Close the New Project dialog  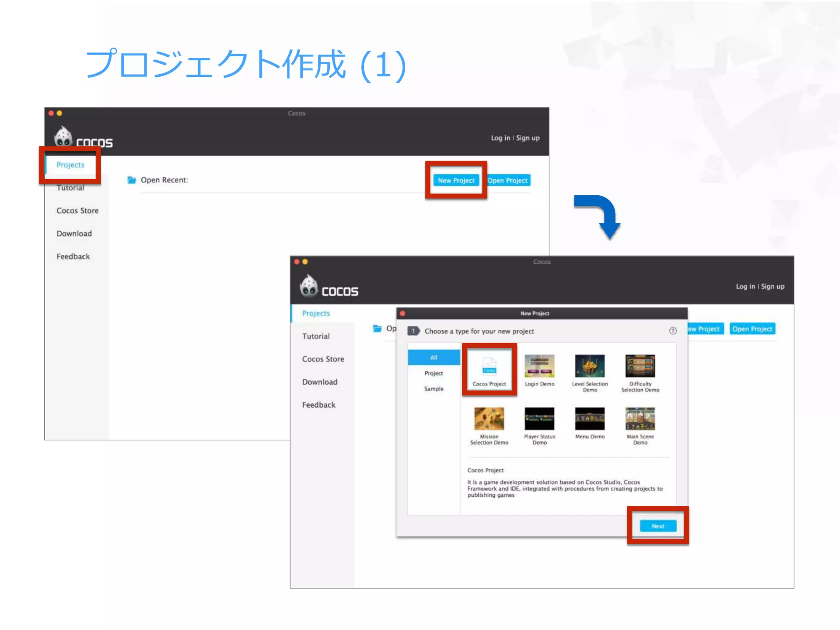click(403, 313)
